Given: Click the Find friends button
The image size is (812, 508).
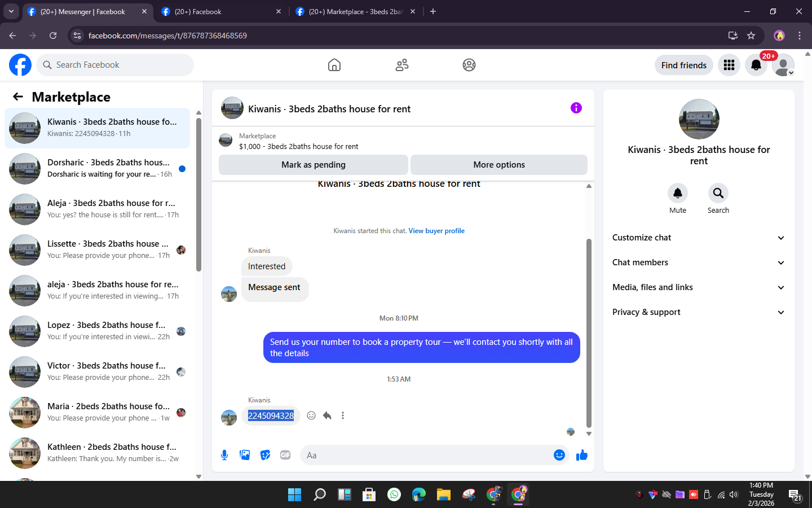Looking at the screenshot, I should pos(684,65).
